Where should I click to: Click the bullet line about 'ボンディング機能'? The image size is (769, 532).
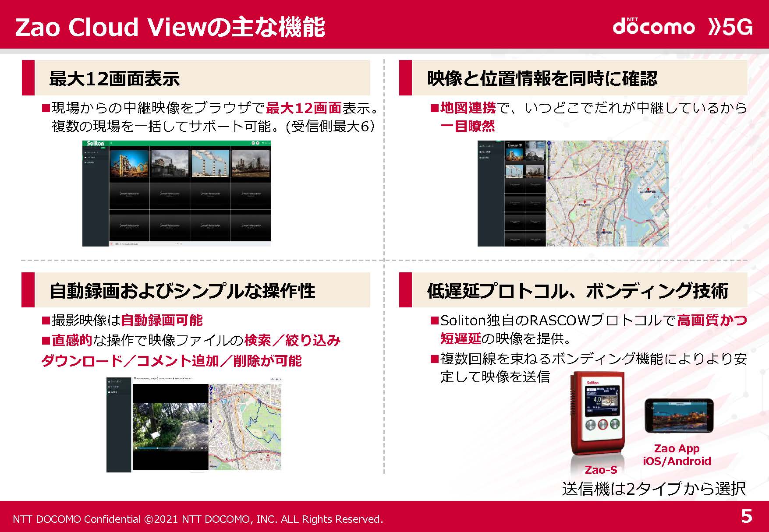tap(588, 367)
